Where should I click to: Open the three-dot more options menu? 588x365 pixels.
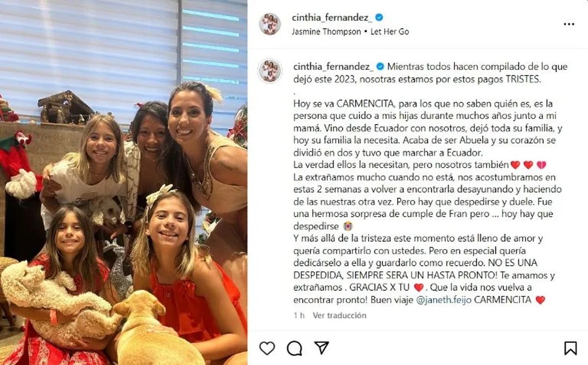click(569, 24)
